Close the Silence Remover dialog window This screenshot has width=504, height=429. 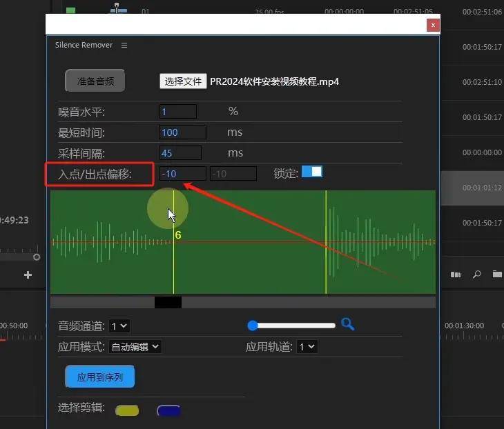pyautogui.click(x=433, y=25)
